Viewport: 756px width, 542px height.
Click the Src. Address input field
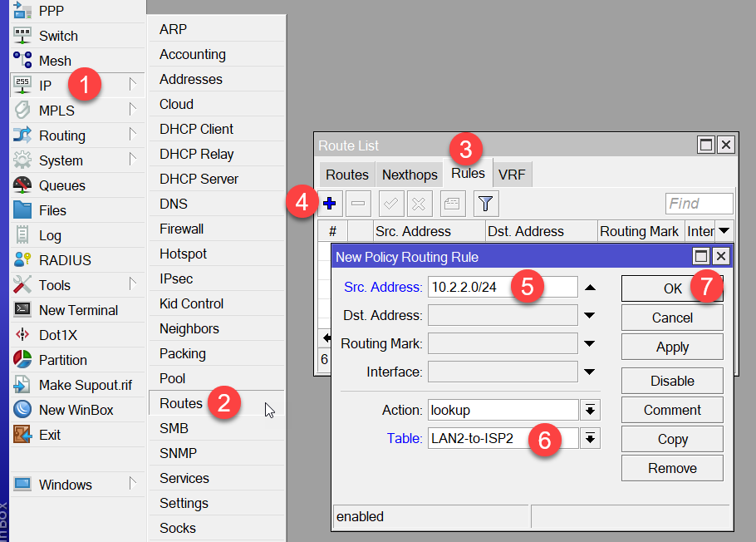tap(502, 288)
